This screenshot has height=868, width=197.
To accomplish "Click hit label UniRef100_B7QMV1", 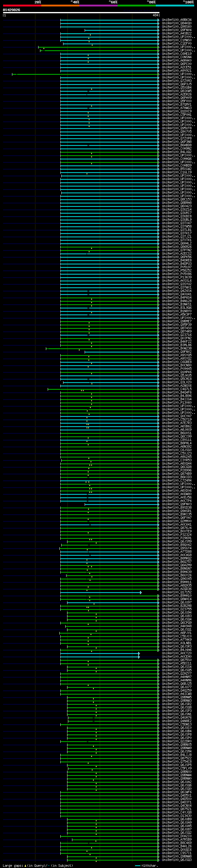I will tap(177, 104).
